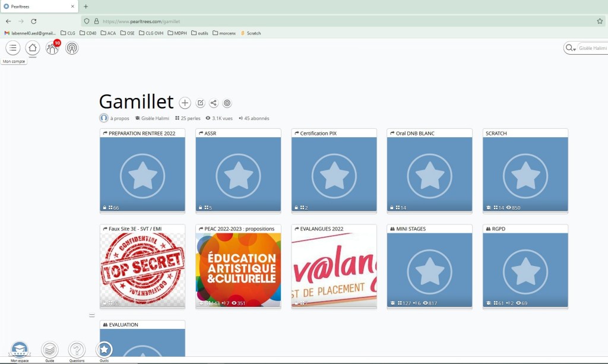The width and height of the screenshot is (608, 364).
Task: Open the Oral DNB BLANC collection
Action: click(430, 170)
